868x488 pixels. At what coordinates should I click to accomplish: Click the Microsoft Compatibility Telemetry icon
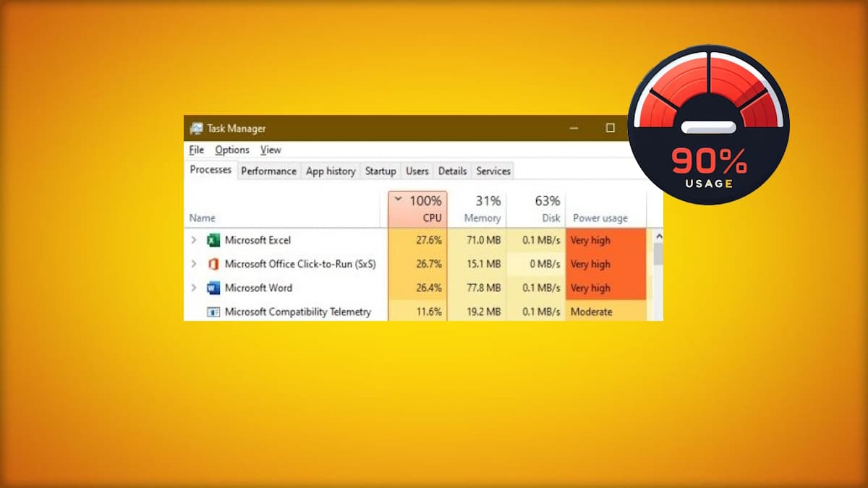coord(213,312)
